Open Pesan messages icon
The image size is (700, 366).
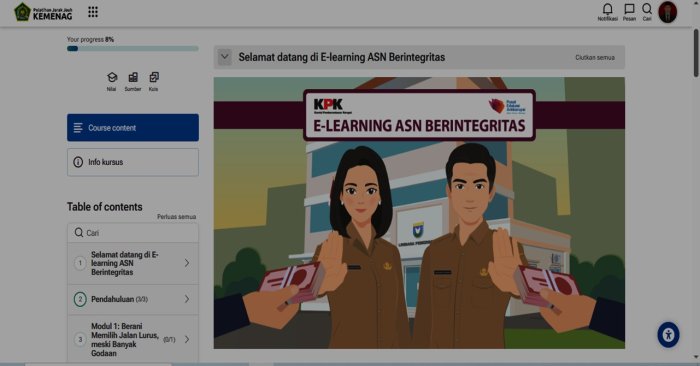pos(629,12)
